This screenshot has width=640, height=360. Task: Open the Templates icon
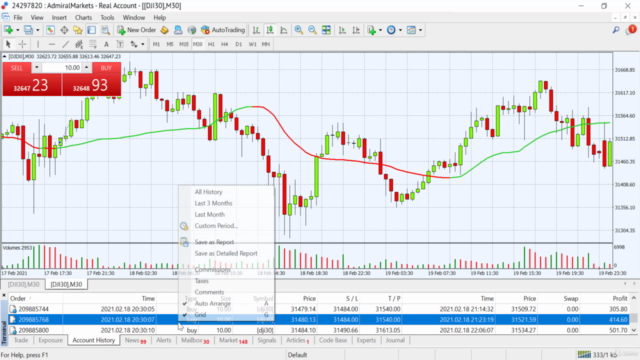coord(411,30)
